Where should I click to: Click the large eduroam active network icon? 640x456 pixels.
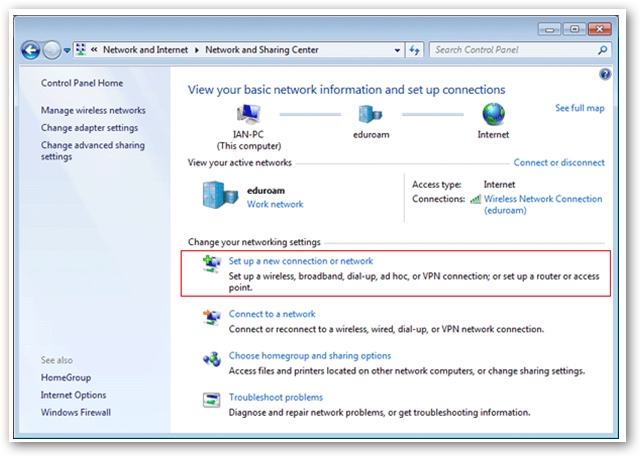220,195
